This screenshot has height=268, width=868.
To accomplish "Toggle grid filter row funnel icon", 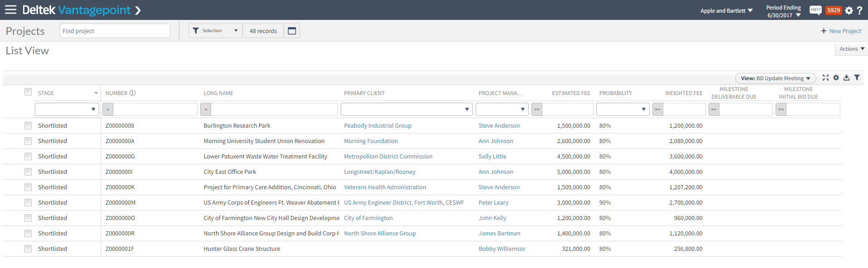I will 857,78.
